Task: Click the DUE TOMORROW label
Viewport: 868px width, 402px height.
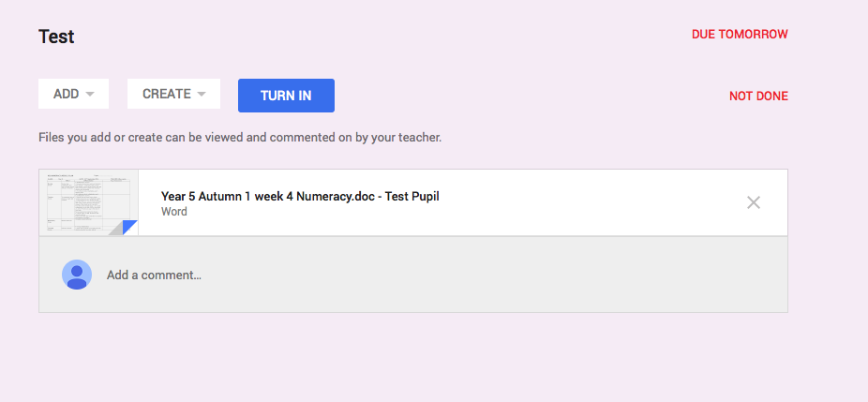Action: [x=740, y=35]
